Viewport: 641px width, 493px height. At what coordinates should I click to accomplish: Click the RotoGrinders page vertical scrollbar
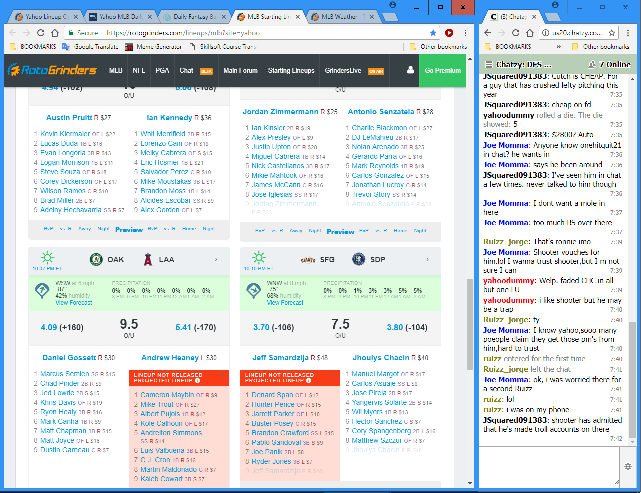pos(470,324)
